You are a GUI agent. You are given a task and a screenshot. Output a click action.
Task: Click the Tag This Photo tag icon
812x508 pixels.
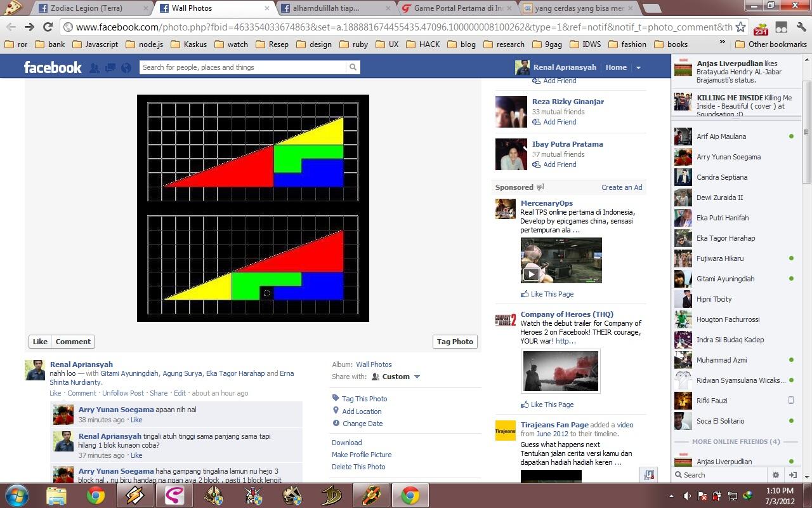coord(336,398)
